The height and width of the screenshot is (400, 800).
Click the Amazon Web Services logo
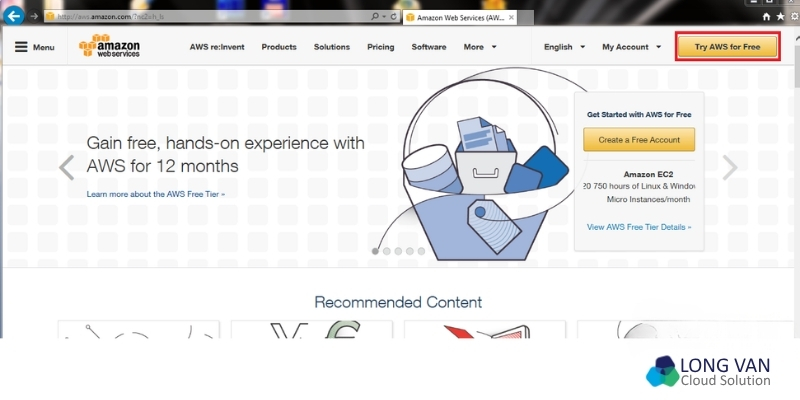109,46
